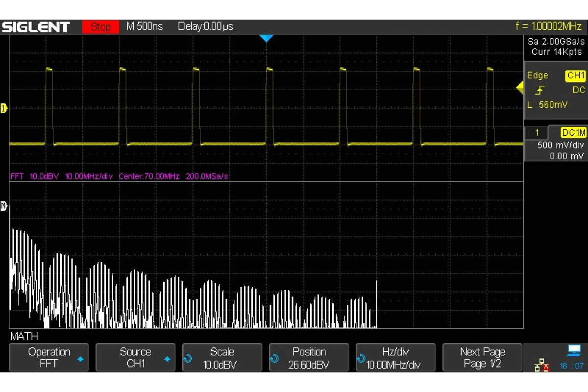
Task: Open the Operation FFT dropdown
Action: tap(49, 358)
